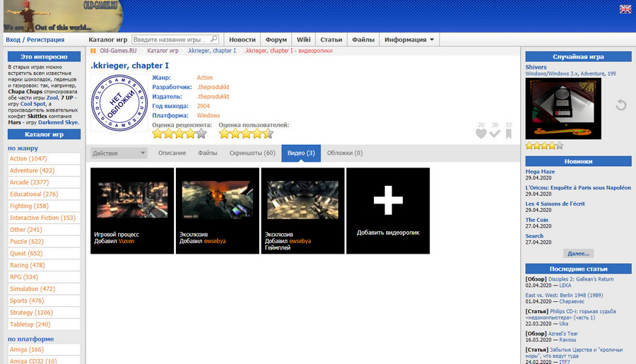The height and width of the screenshot is (364, 636).
Task: Select the Adventure (422) genre
Action: pyautogui.click(x=44, y=170)
